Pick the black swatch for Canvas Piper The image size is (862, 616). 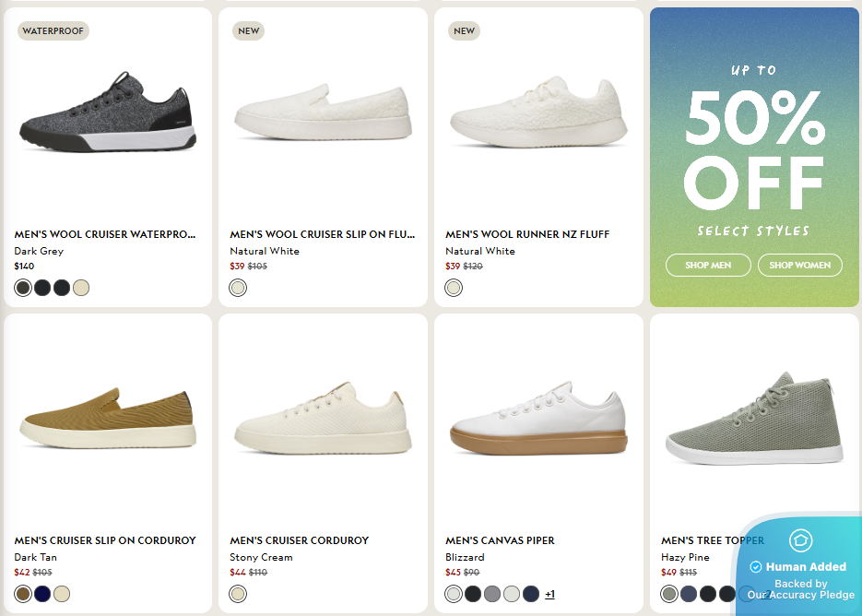[473, 594]
